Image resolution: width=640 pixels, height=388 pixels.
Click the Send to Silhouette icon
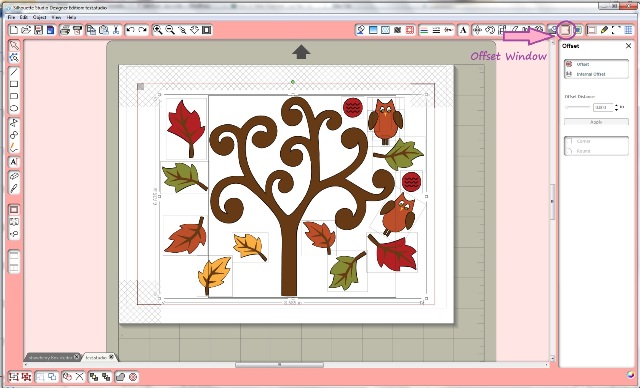[78, 30]
